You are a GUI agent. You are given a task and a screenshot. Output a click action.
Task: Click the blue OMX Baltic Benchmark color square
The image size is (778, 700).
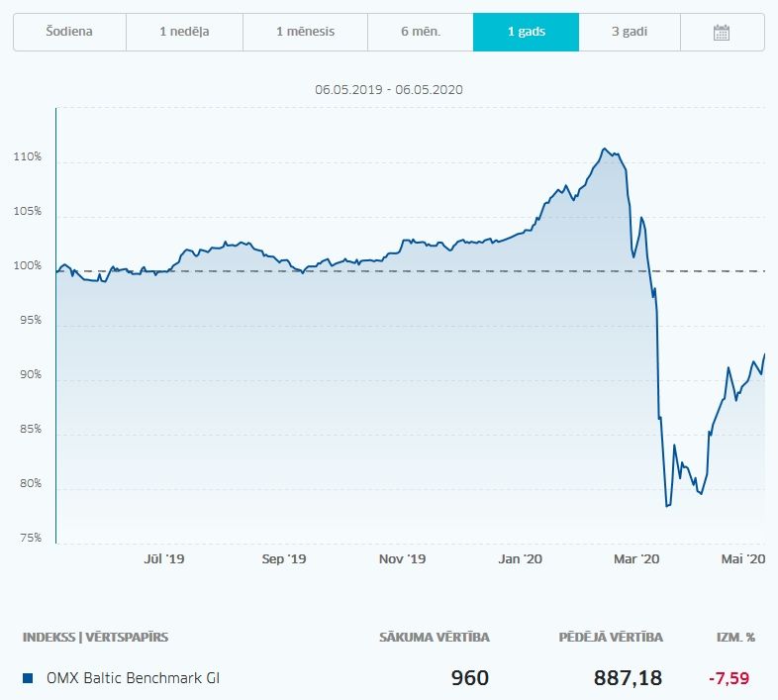point(28,678)
